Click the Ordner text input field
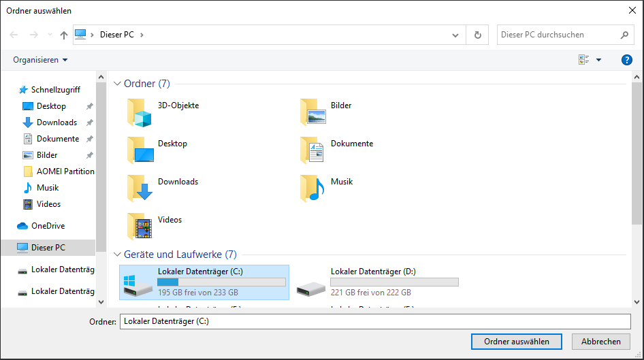This screenshot has width=644, height=360. coord(375,321)
